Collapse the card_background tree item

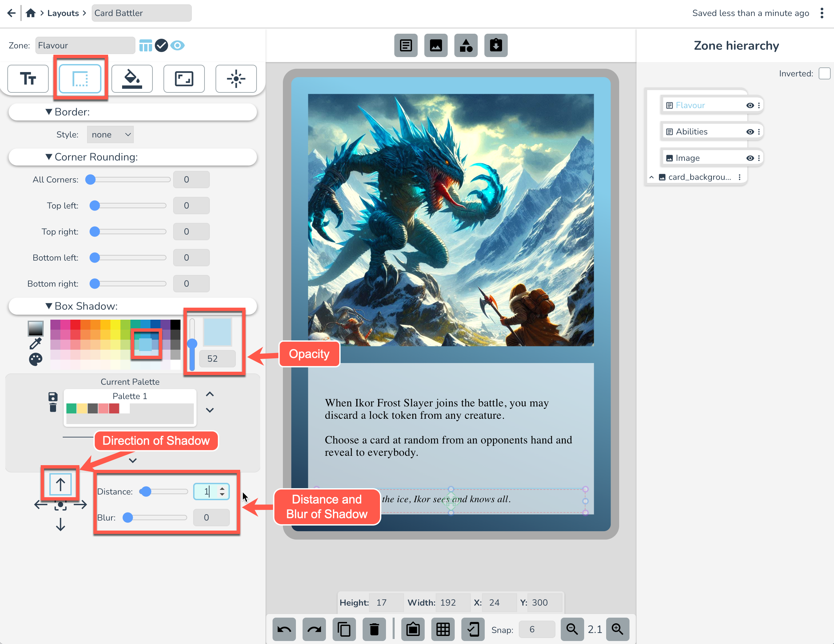point(652,177)
